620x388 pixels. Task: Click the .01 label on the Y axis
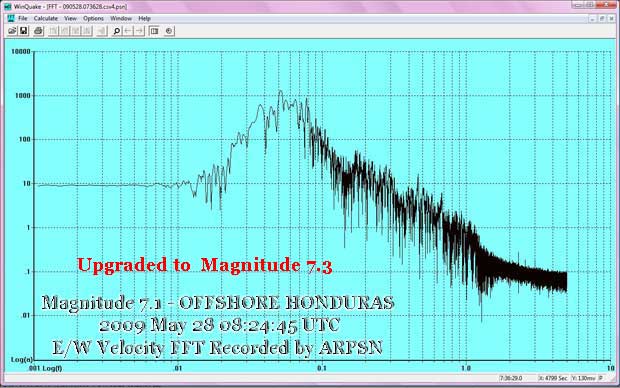25,315
